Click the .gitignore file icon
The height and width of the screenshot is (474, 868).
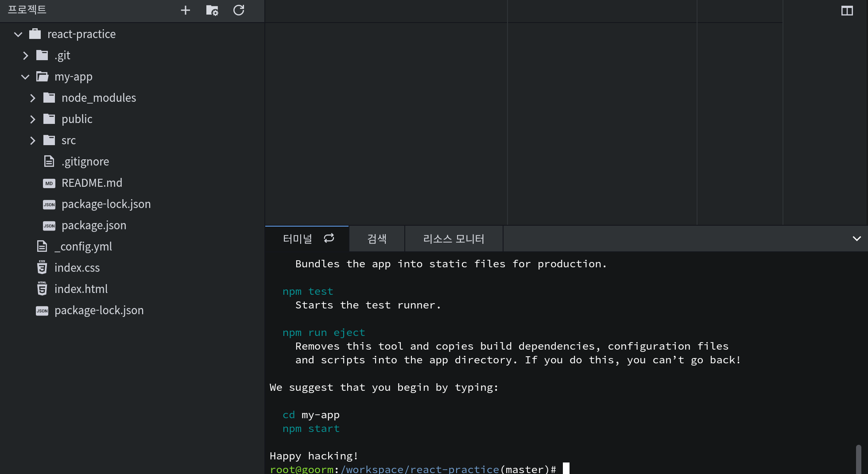point(49,161)
